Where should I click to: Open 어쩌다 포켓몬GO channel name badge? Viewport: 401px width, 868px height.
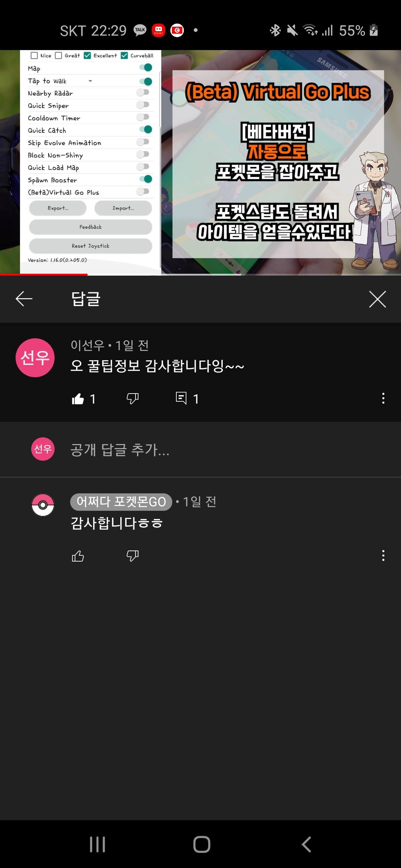121,502
